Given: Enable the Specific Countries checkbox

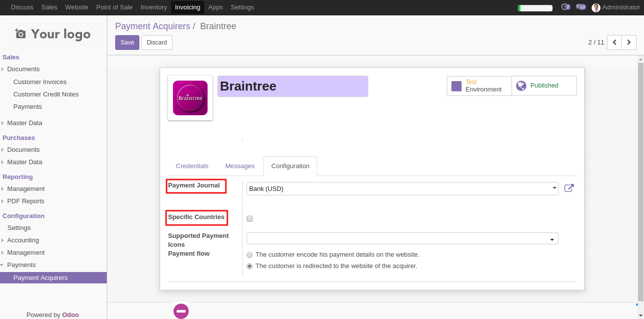Looking at the screenshot, I should 250,218.
